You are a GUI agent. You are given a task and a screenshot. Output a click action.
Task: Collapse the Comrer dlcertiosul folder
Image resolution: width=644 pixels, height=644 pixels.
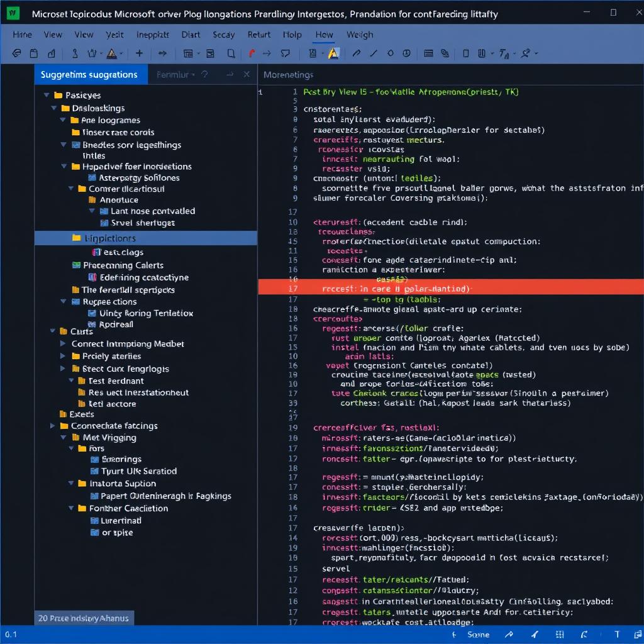point(71,189)
